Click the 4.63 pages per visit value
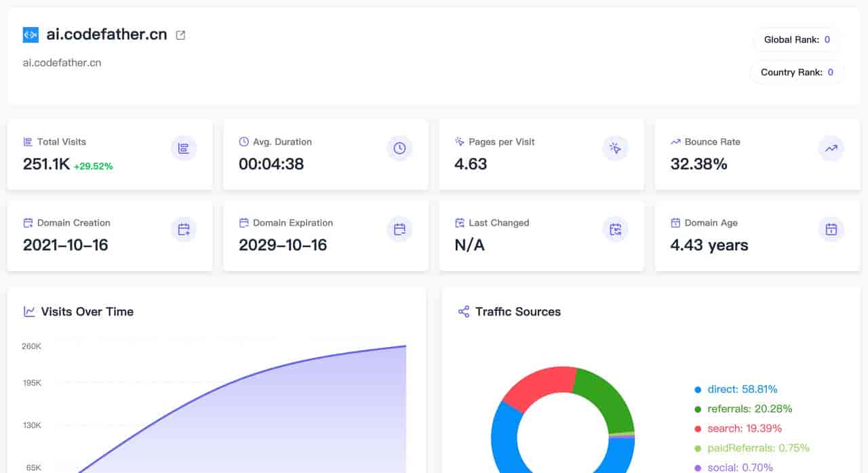This screenshot has width=868, height=473. point(471,164)
